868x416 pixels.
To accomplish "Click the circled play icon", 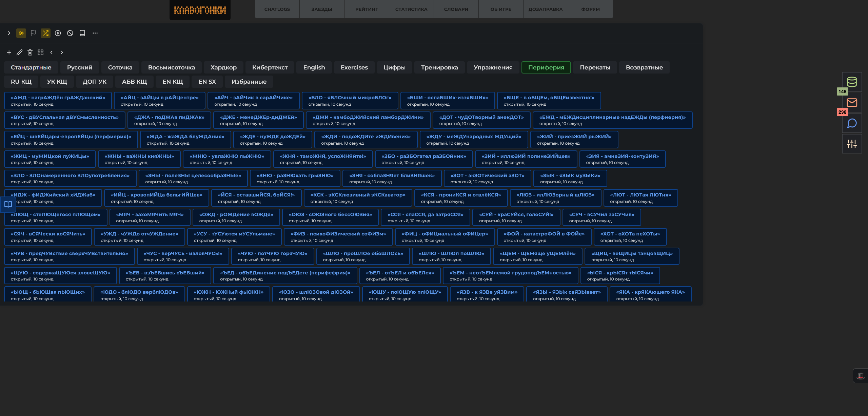I will pyautogui.click(x=58, y=33).
